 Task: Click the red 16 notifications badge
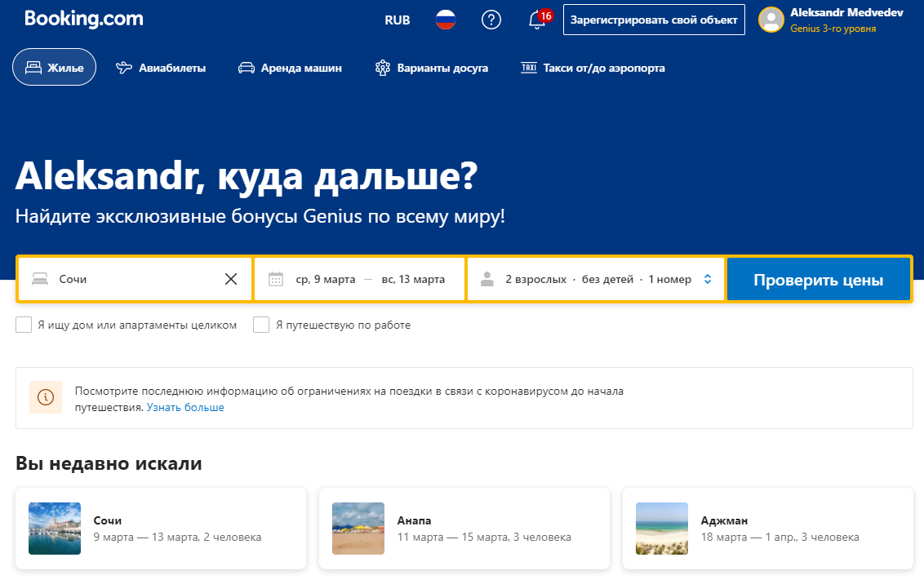546,15
